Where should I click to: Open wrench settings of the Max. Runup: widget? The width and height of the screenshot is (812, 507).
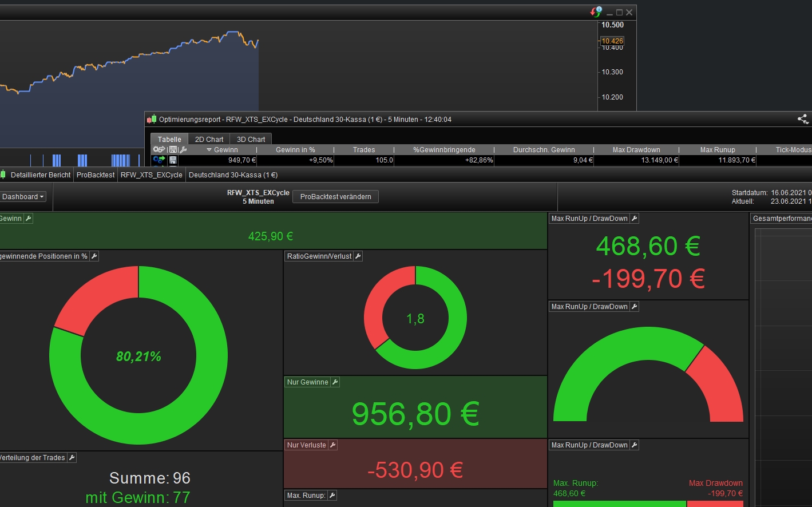(332, 496)
